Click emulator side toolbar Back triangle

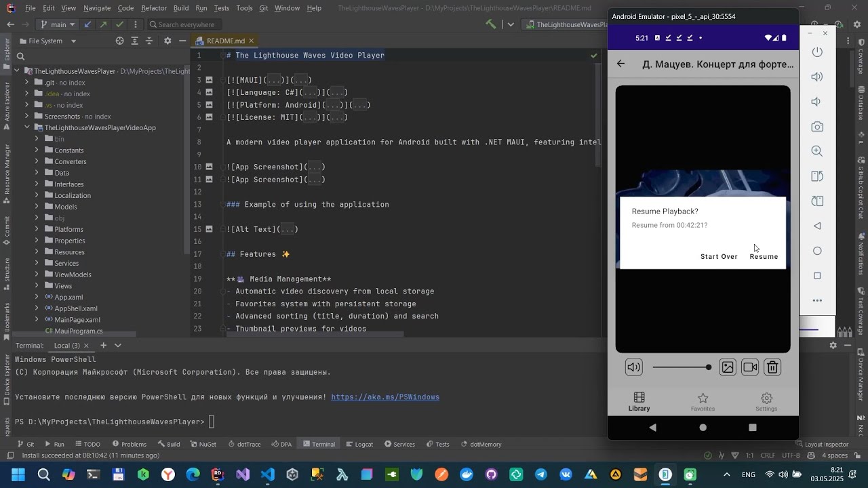point(817,226)
